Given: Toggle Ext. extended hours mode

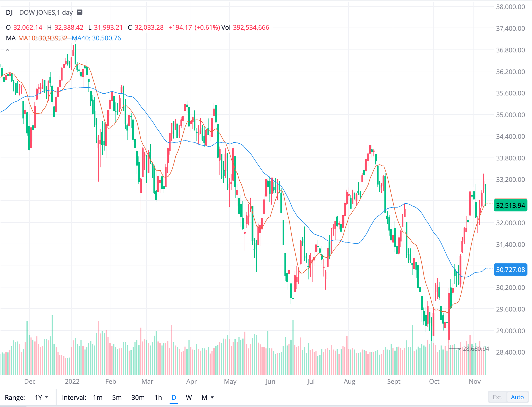Looking at the screenshot, I should [497, 397].
